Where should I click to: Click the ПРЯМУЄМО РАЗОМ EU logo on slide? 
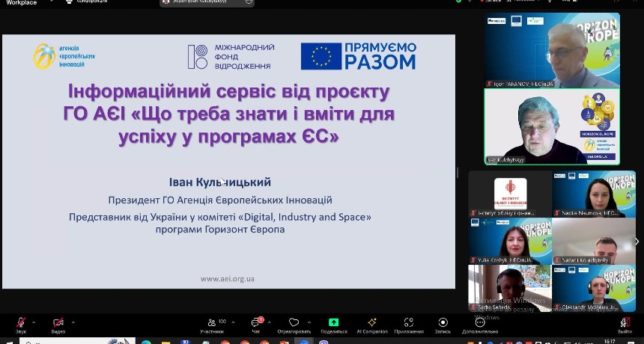358,56
